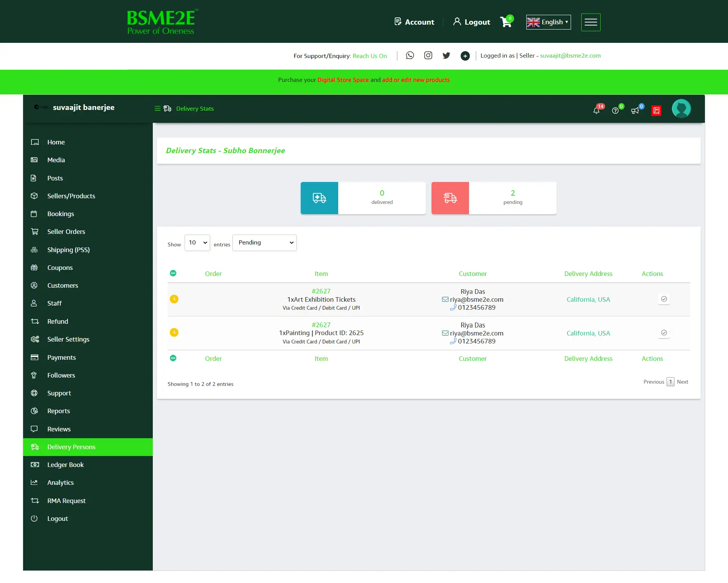
Task: Open Posts in the sidebar
Action: [x=88, y=178]
